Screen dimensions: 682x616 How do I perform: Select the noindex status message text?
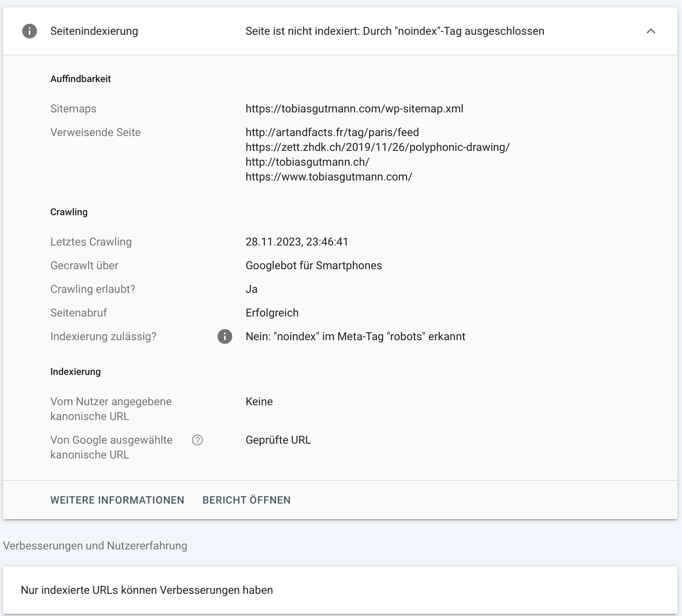point(395,31)
